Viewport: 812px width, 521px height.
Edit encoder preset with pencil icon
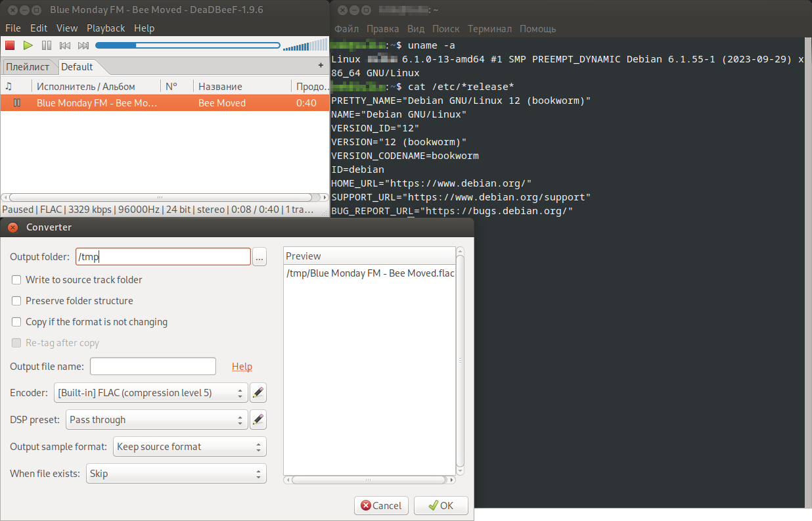coord(258,393)
